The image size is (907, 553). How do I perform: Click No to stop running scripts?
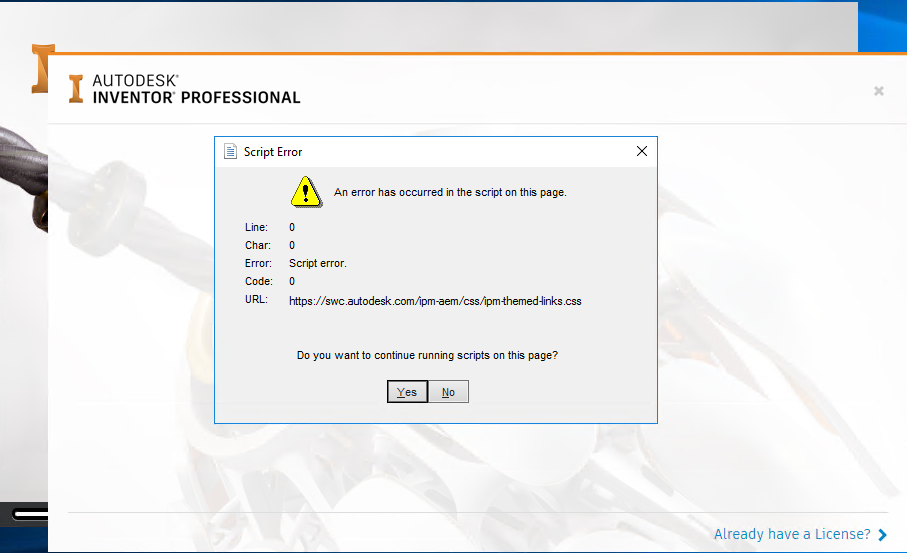[x=448, y=392]
